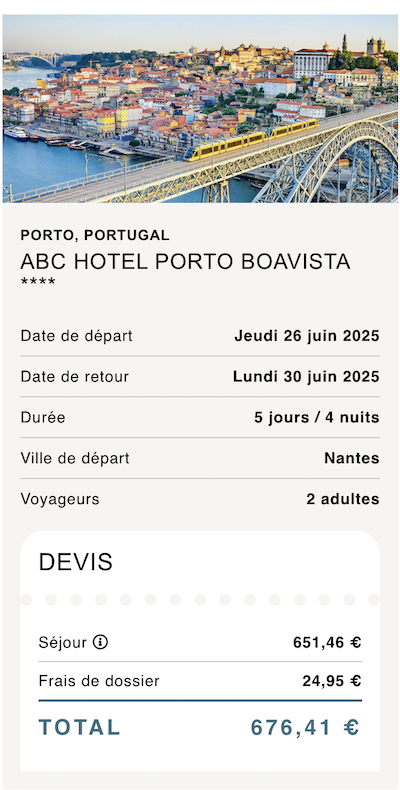The height and width of the screenshot is (790, 400).
Task: Click the PORTO, PORTUGAL destination label
Action: (x=95, y=235)
